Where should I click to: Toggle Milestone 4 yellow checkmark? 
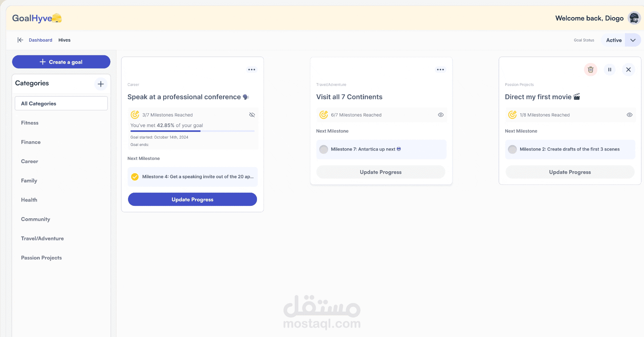click(x=135, y=177)
